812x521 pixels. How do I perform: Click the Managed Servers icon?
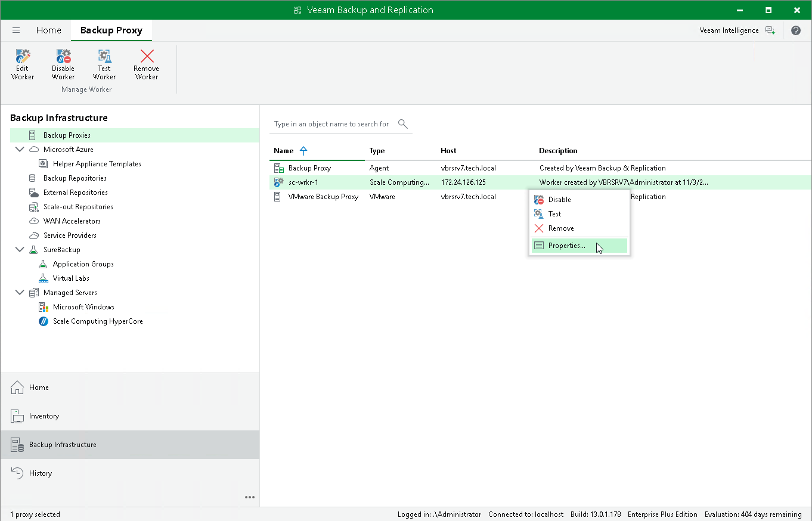click(33, 293)
